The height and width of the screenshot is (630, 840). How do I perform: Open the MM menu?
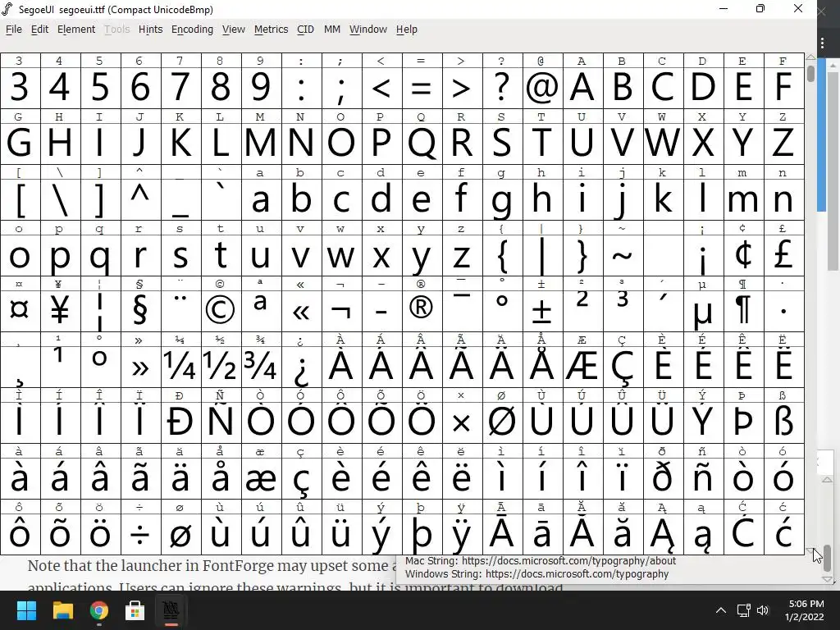[x=332, y=30]
